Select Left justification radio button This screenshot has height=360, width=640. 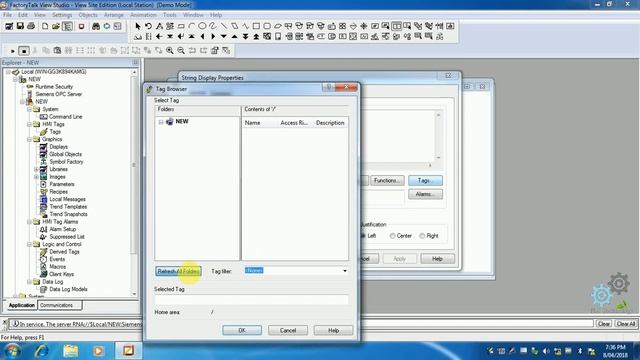[363, 236]
